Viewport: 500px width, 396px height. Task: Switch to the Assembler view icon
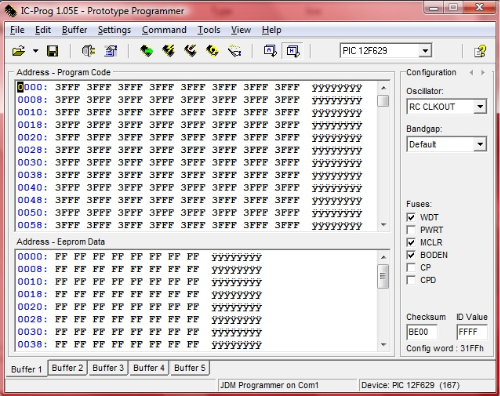(270, 51)
